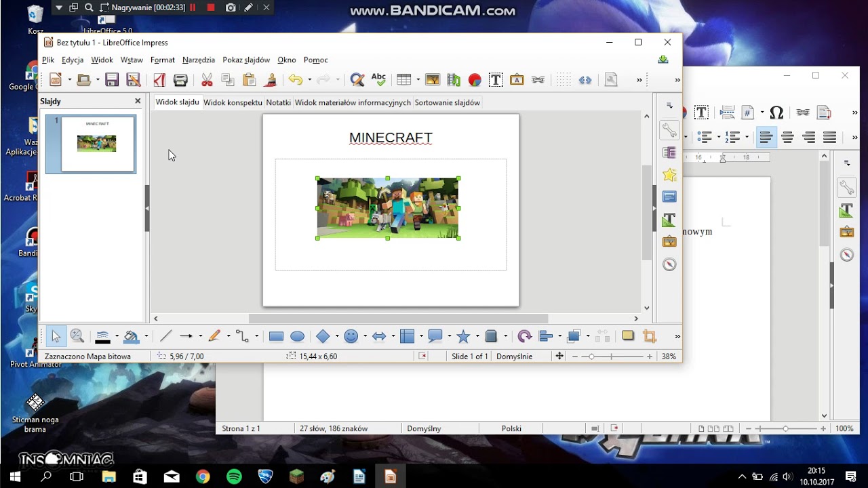Adjust the Impress zoom slider handle

click(591, 357)
